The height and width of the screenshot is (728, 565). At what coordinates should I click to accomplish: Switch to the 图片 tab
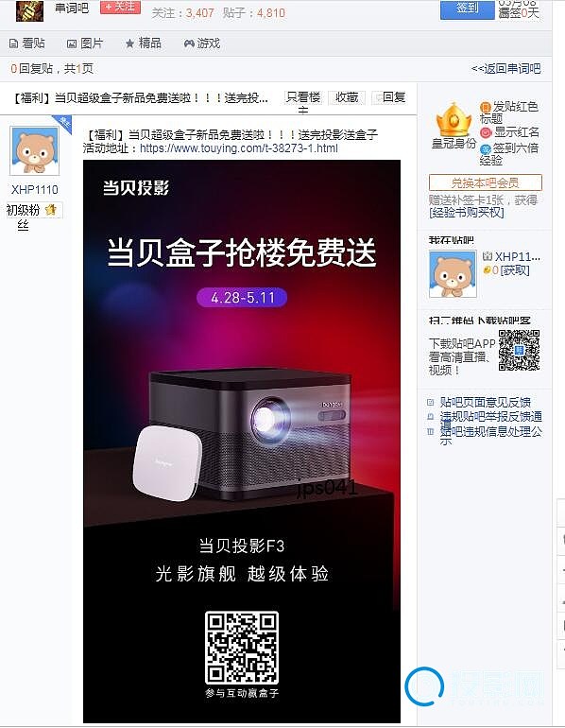85,43
